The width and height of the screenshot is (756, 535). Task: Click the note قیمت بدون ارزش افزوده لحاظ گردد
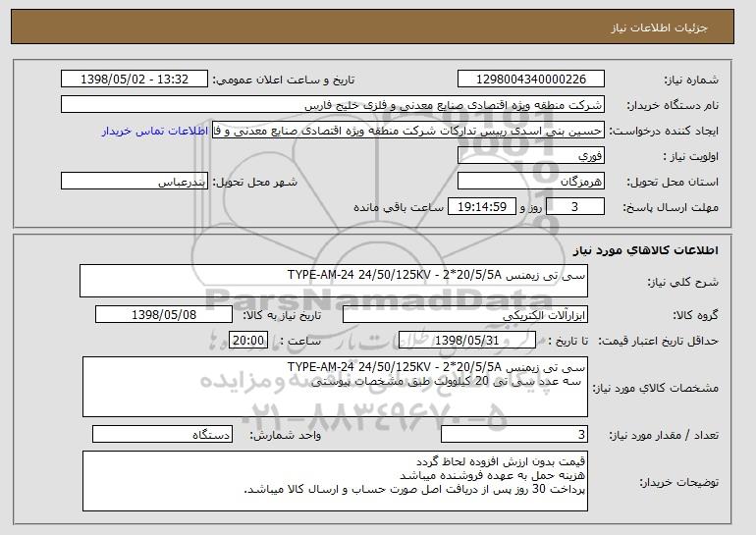[501, 461]
